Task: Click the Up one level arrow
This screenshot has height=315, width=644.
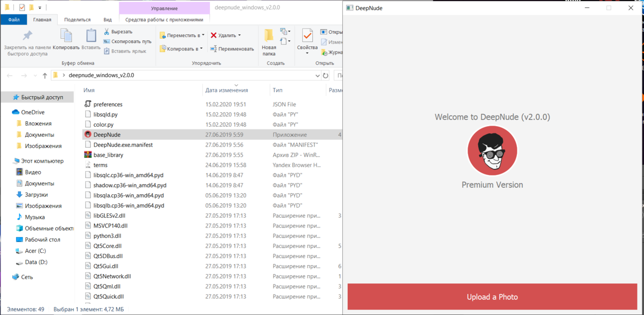Action: [45, 76]
